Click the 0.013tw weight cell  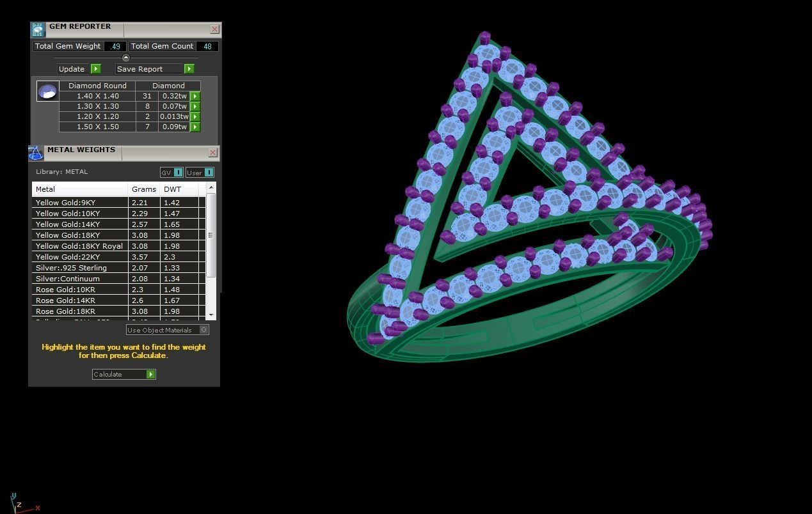[x=174, y=116]
